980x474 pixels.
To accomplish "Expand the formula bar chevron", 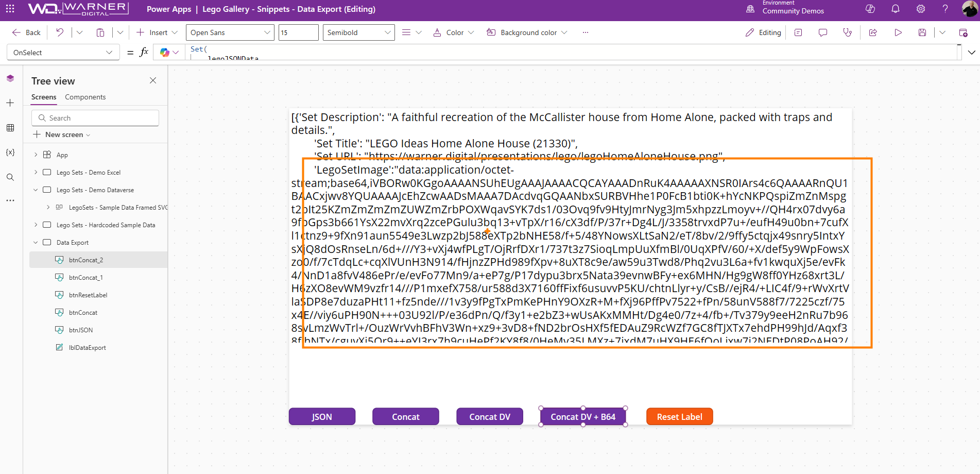I will 972,53.
